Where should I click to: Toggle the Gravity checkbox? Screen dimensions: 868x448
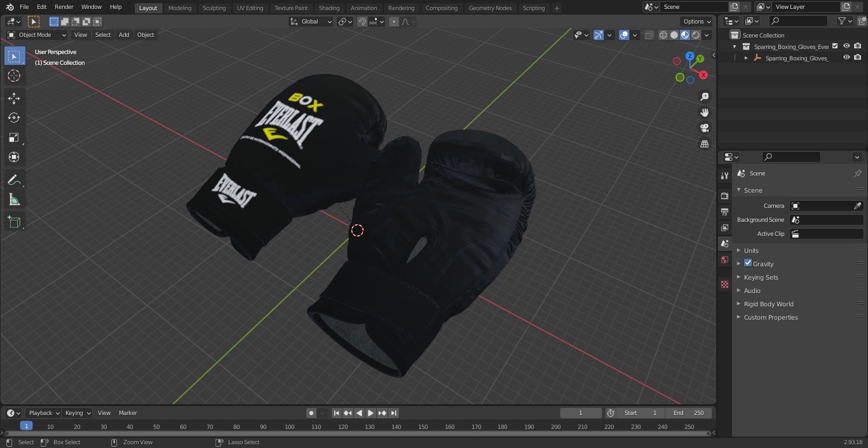click(748, 263)
